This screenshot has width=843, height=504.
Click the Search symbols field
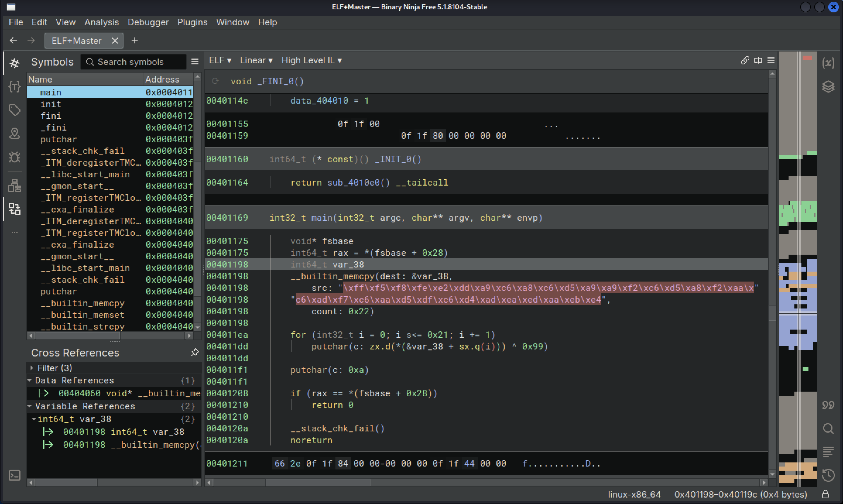[x=133, y=61]
